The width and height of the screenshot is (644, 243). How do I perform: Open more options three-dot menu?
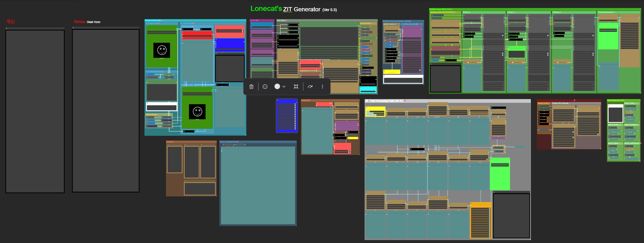tap(322, 87)
